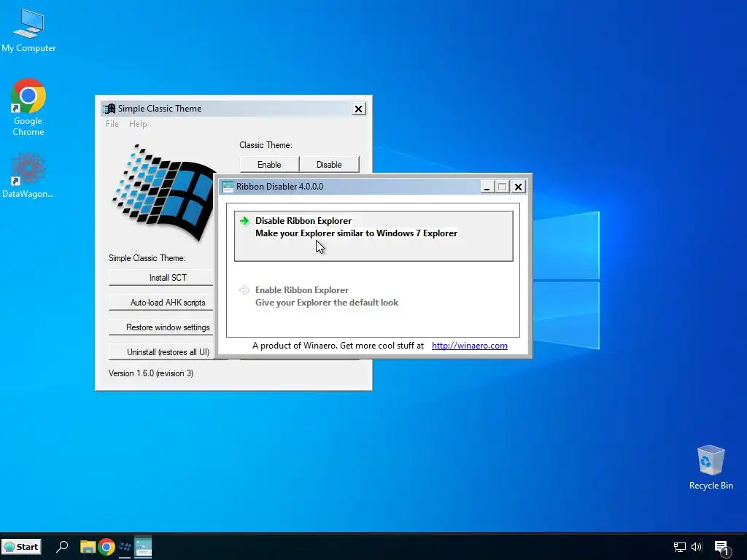This screenshot has width=747, height=560.
Task: Click the Simple Classic Theme title bar icon
Action: click(109, 109)
